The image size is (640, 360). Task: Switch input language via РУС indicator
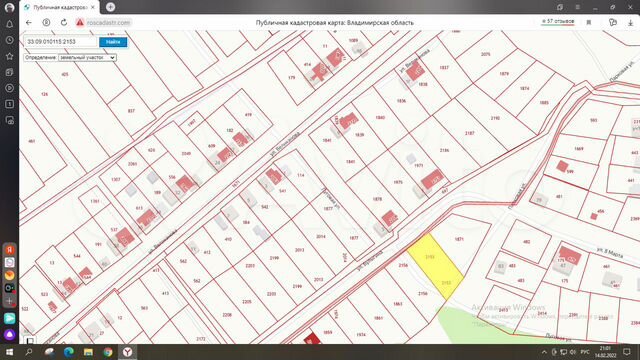(585, 352)
